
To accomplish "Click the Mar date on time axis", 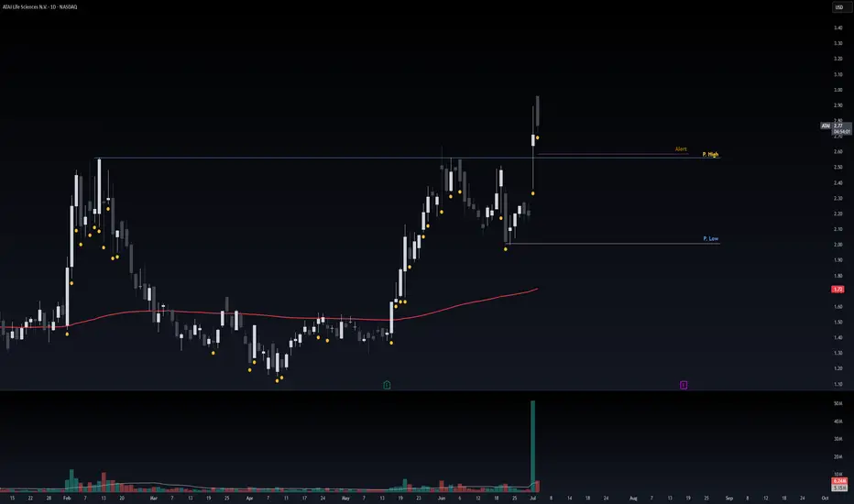I will [154, 498].
